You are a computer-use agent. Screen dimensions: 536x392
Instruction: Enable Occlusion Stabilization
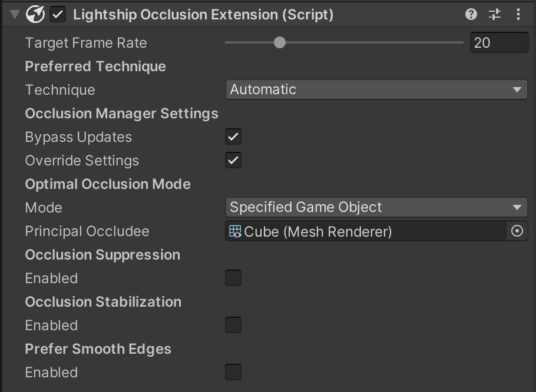233,325
